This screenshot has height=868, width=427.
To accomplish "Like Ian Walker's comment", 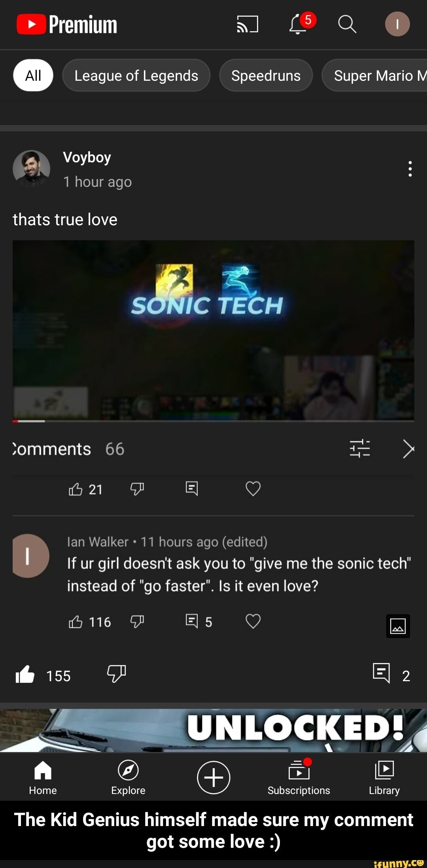I will (76, 622).
